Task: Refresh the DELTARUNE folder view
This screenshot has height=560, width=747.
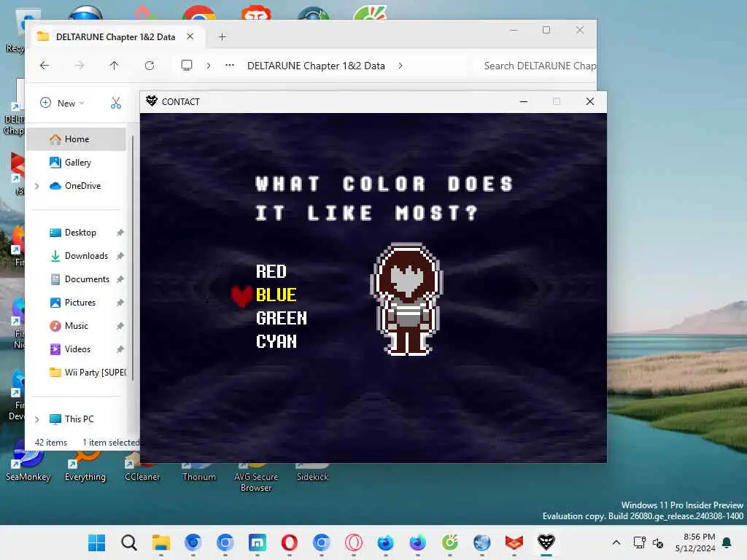Action: (x=150, y=66)
